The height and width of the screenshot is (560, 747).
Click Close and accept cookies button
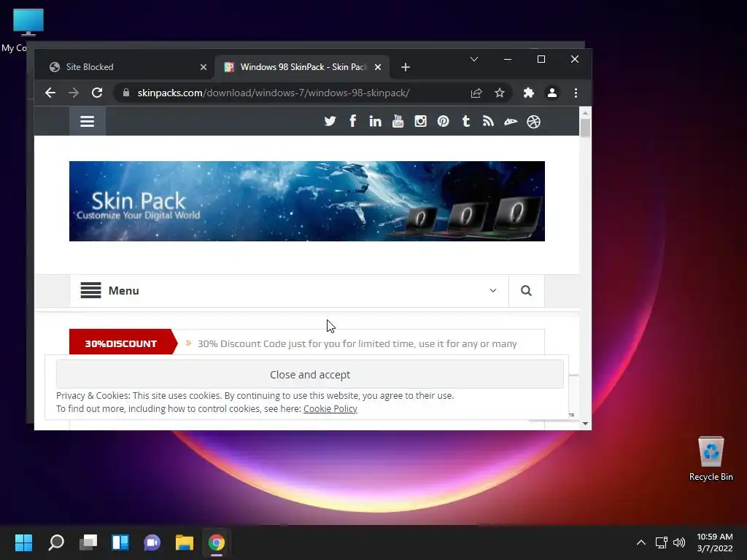pyautogui.click(x=309, y=375)
